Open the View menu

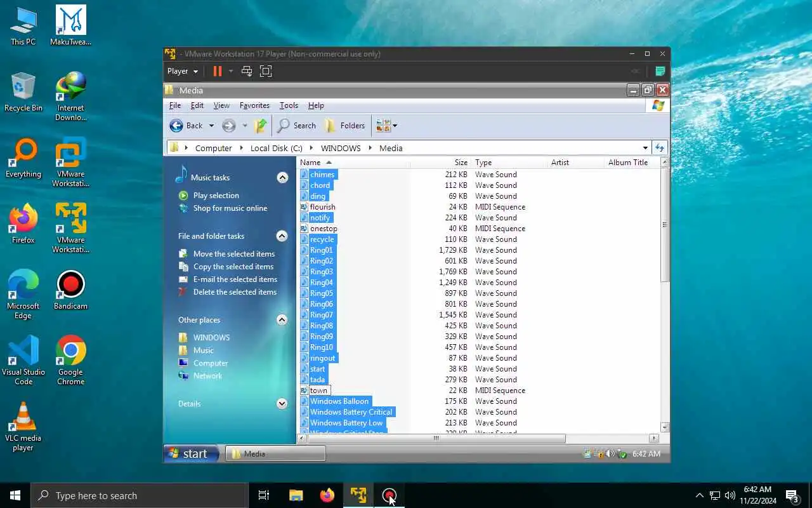[x=221, y=105]
